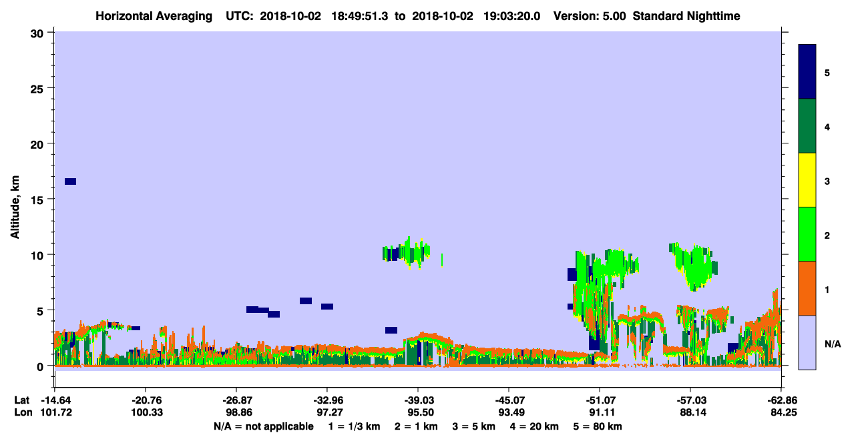
Task: Click legend text '1 = 1/3 km'
Action: pos(355,426)
